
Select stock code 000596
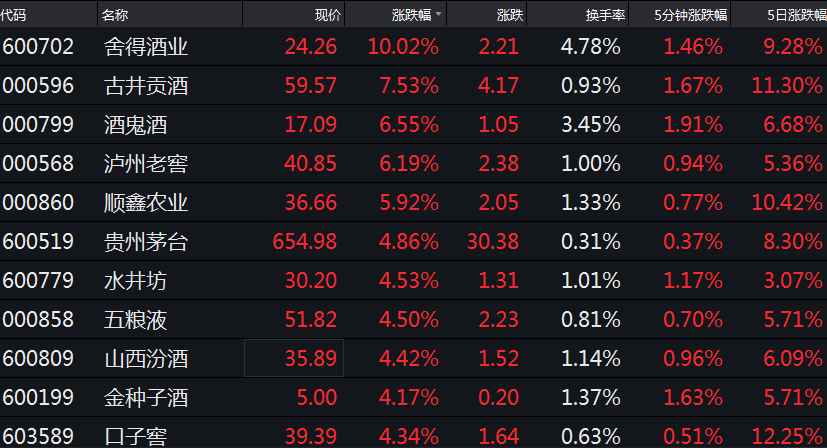38,85
